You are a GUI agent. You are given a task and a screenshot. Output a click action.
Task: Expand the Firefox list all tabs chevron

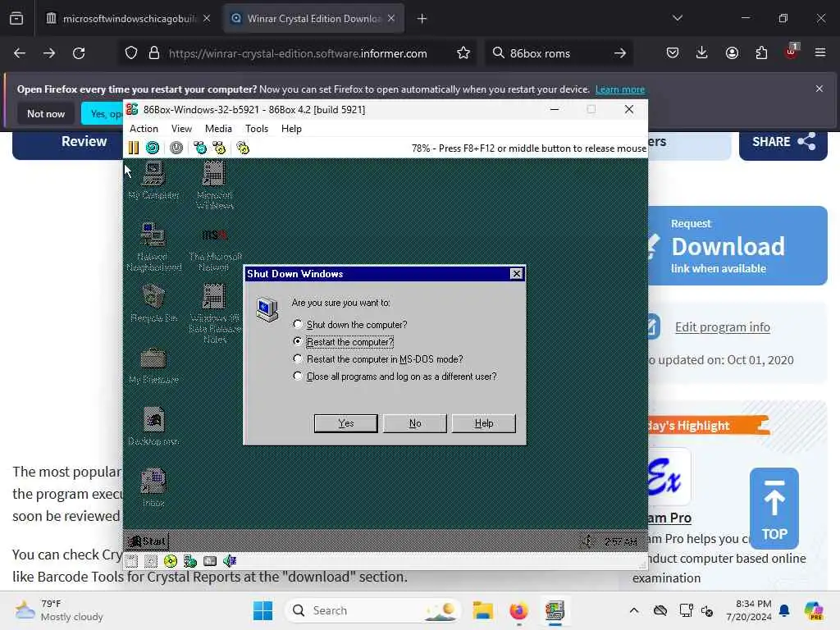[678, 18]
